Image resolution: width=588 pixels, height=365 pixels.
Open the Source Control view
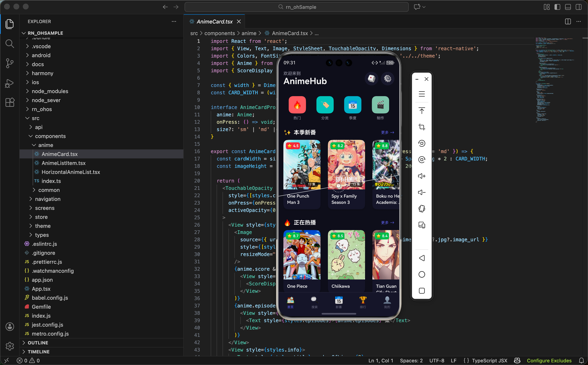click(10, 63)
